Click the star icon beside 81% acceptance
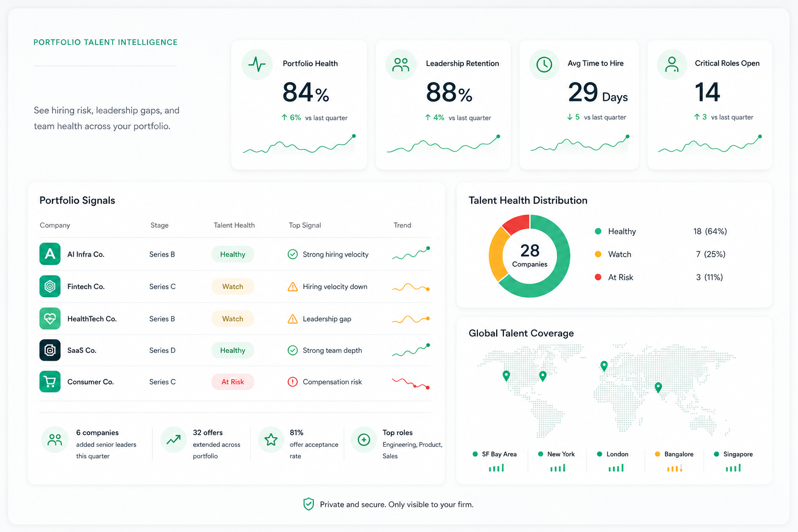This screenshot has width=798, height=532. (271, 440)
